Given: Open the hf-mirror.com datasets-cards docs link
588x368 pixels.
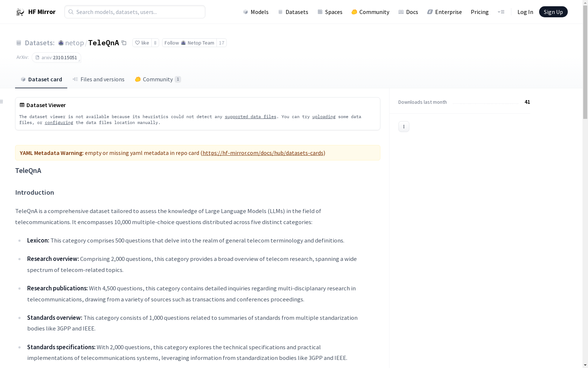Looking at the screenshot, I should click(263, 153).
